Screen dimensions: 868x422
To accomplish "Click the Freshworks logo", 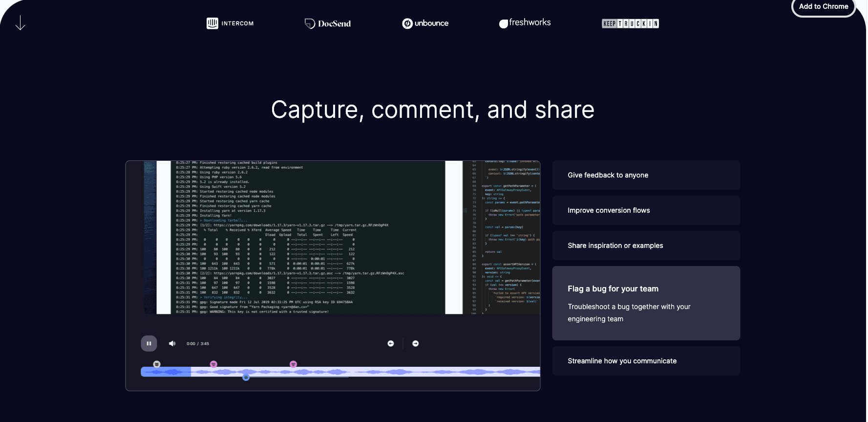I will tap(525, 23).
